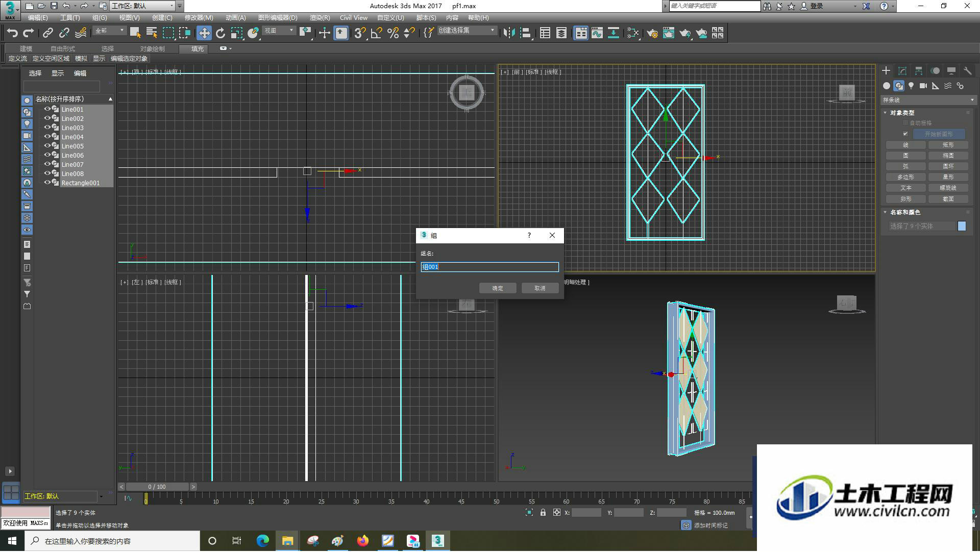Click the 螺旋线 shape button
Viewport: 980px width, 552px height.
coord(948,188)
